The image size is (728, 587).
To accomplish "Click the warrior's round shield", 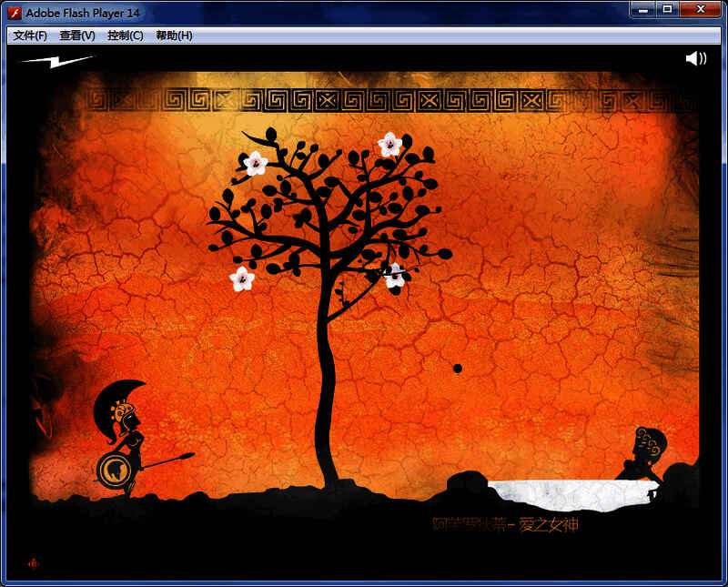I will (x=116, y=470).
